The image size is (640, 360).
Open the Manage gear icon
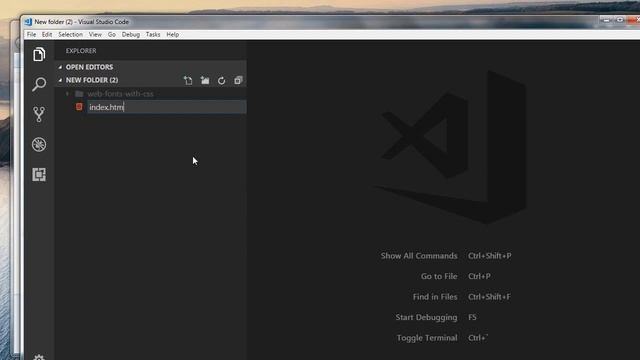coord(39,357)
